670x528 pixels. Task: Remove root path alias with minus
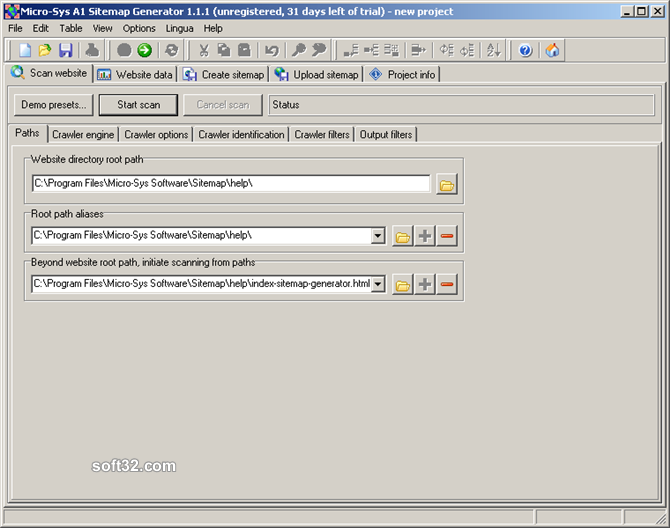(x=447, y=236)
